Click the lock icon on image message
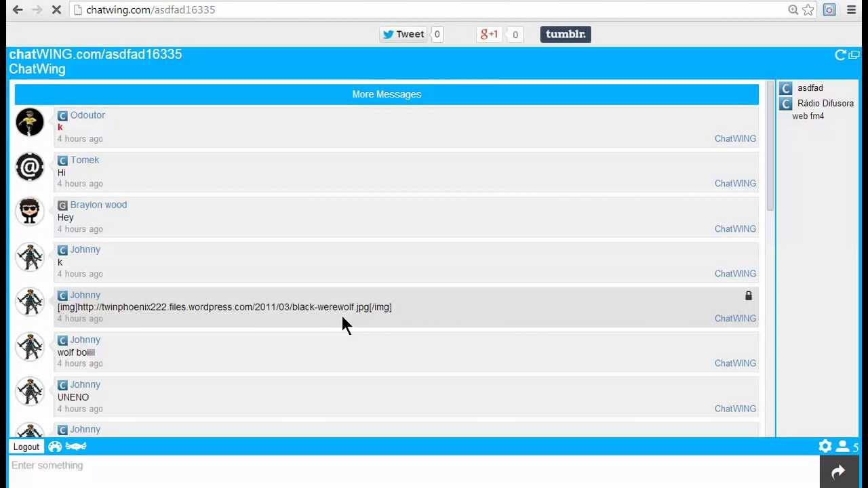 749,296
